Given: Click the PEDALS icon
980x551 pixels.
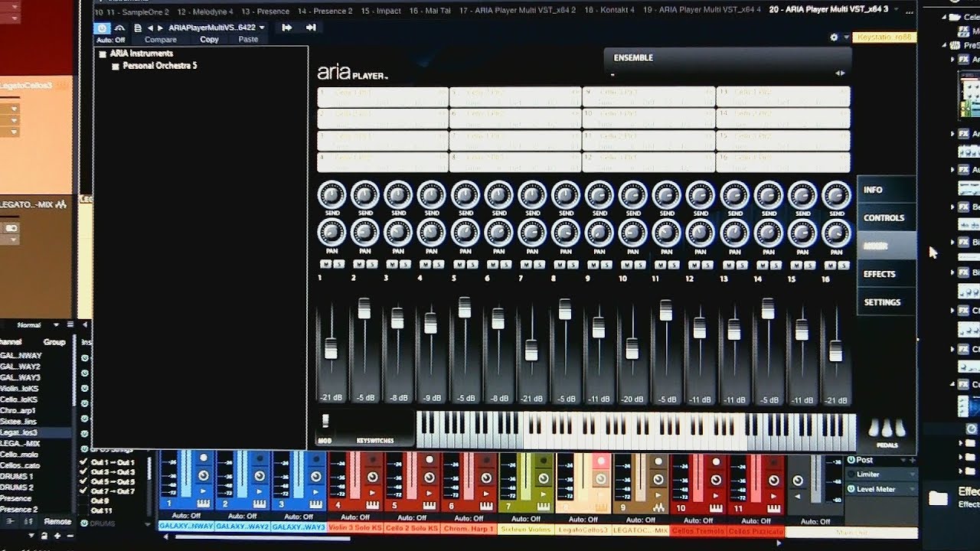Looking at the screenshot, I should pyautogui.click(x=887, y=429).
